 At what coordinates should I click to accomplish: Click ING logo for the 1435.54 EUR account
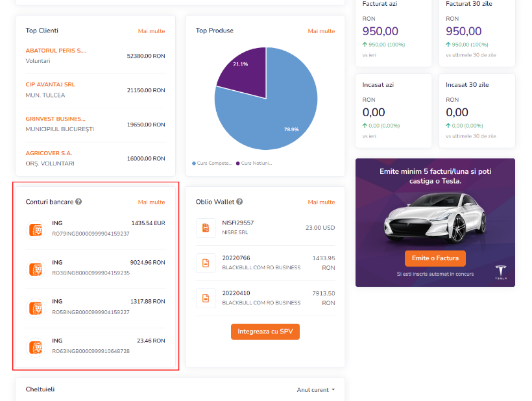click(36, 230)
